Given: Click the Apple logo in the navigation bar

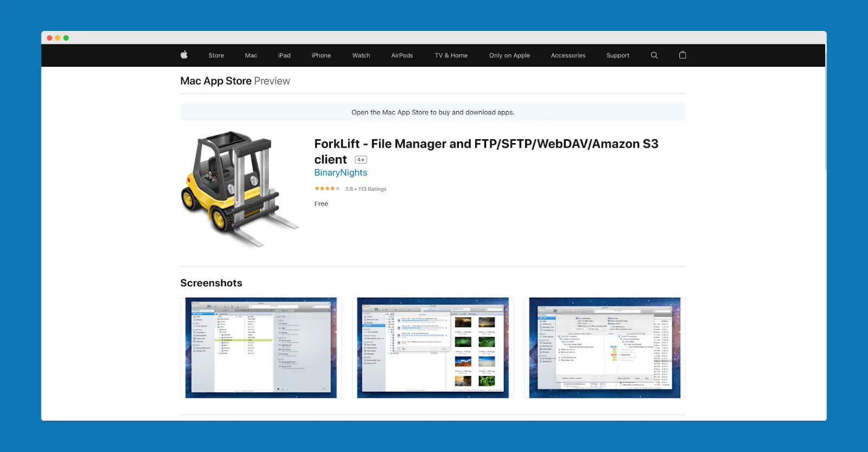Looking at the screenshot, I should pyautogui.click(x=184, y=55).
